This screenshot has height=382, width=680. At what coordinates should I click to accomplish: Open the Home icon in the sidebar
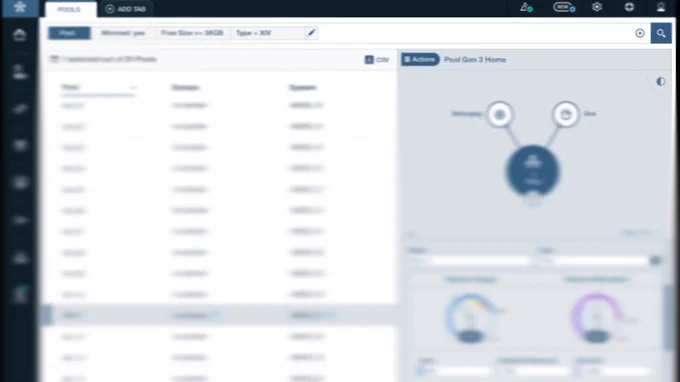[19, 35]
